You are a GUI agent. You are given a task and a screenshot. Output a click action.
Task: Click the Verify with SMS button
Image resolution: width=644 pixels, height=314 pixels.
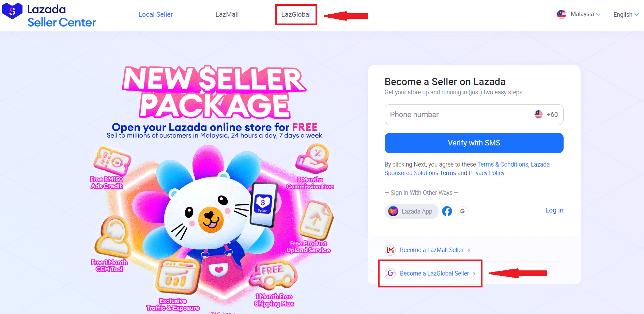tap(474, 143)
